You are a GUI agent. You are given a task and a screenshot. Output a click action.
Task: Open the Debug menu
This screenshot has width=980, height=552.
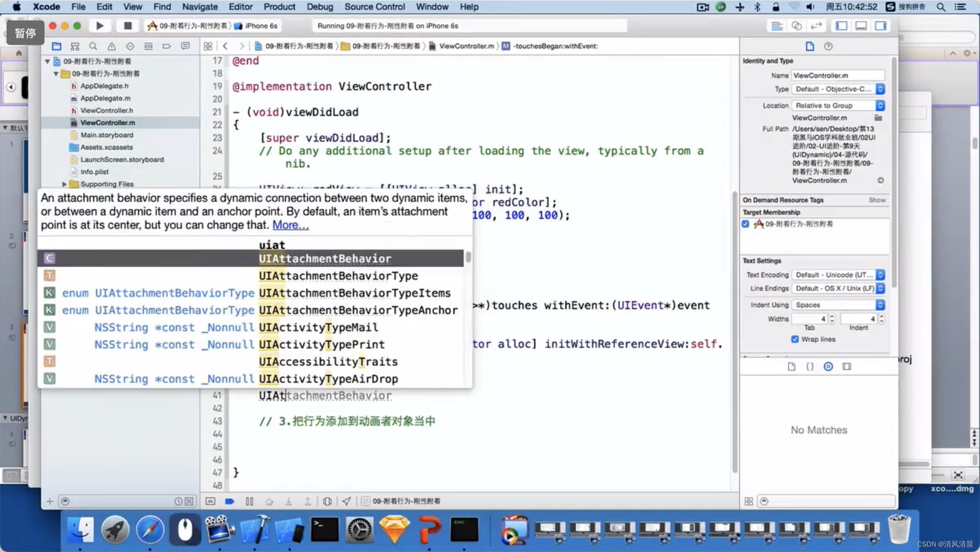click(x=320, y=7)
